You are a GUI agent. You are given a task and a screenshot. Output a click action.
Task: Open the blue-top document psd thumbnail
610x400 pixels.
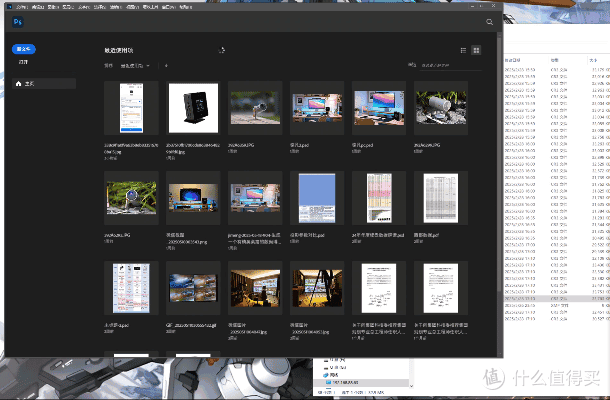coord(317,198)
